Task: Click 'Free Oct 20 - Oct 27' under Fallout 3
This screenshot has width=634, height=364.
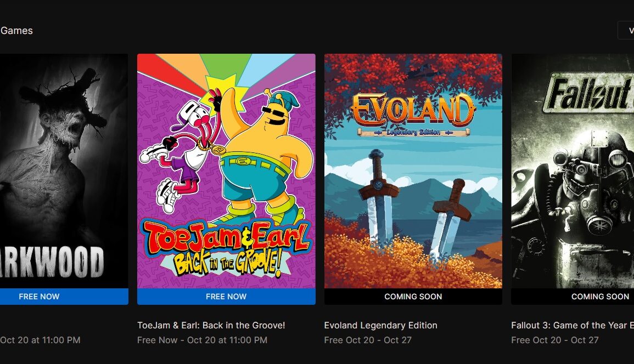Action: click(x=555, y=340)
